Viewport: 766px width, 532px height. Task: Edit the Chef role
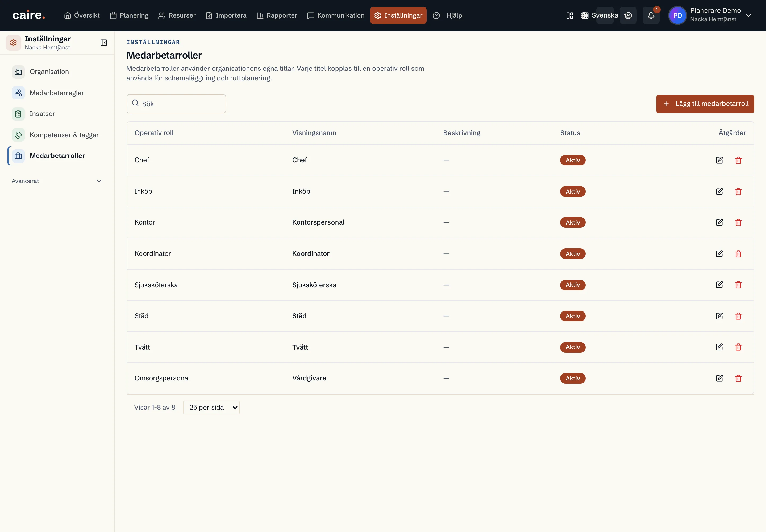click(x=719, y=160)
